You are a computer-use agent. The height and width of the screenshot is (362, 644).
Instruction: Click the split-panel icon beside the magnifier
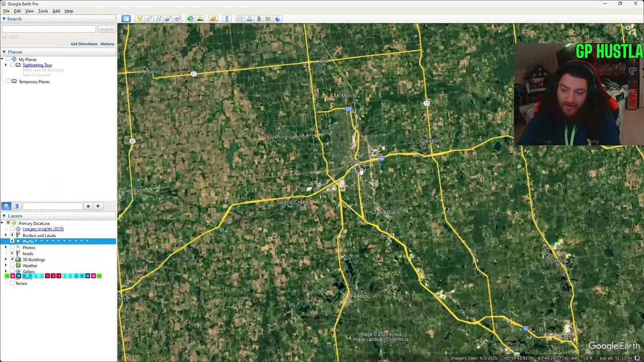coord(16,206)
